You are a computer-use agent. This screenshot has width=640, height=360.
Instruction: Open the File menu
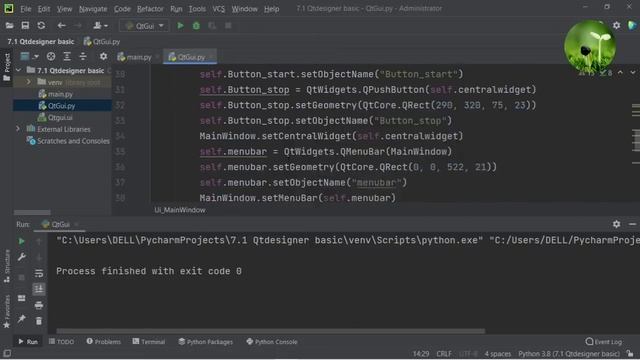25,9
